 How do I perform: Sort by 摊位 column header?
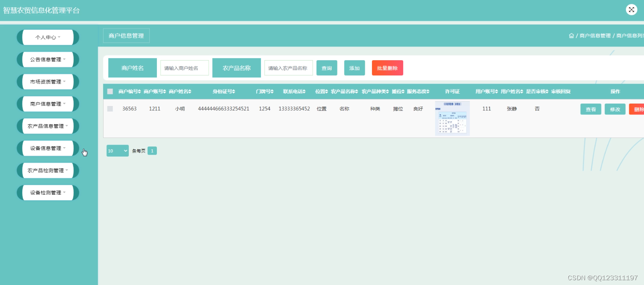[398, 92]
